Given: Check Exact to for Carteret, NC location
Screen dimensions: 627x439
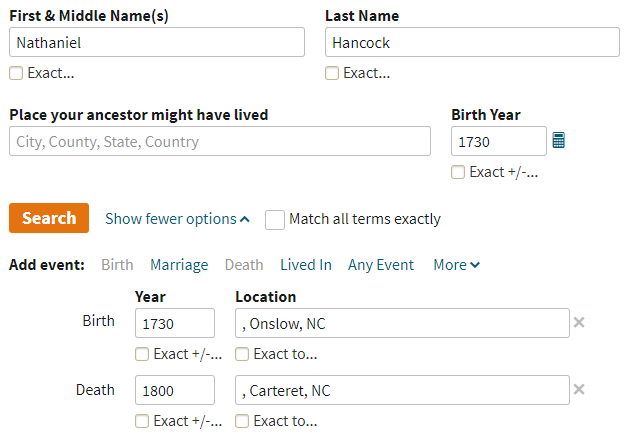Looking at the screenshot, I should click(x=242, y=421).
